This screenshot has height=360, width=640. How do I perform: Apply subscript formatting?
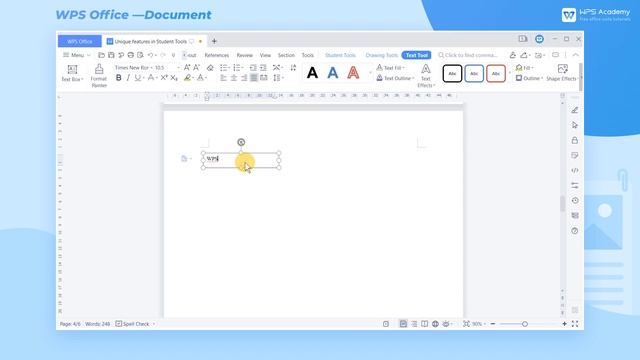174,78
